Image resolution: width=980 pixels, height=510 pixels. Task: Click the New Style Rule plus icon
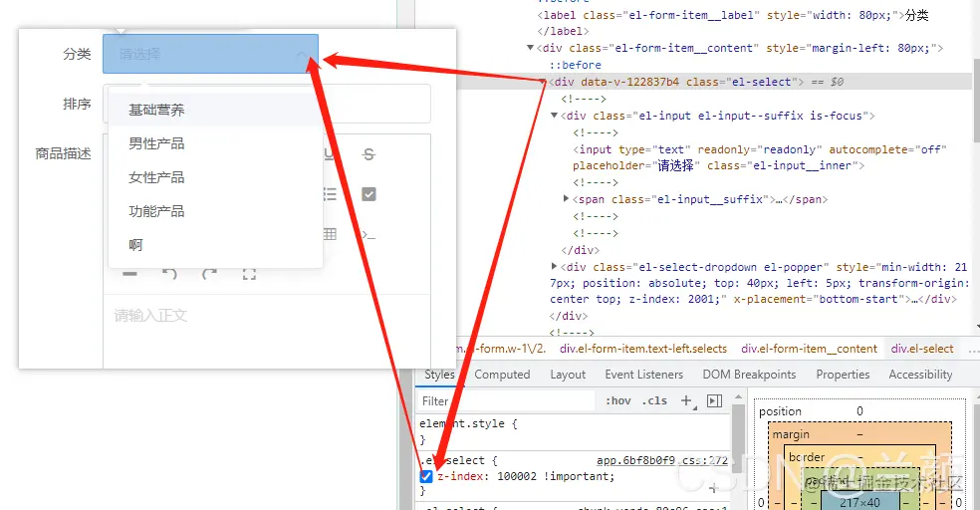687,400
